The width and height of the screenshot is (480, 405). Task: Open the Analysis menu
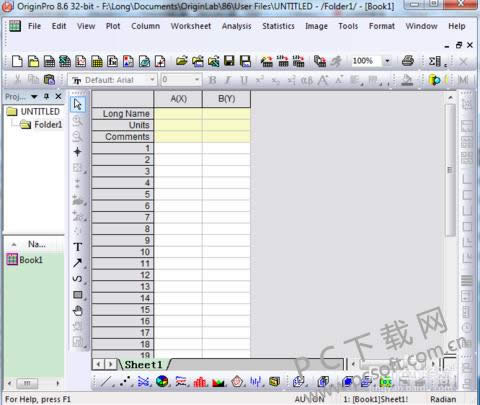(x=237, y=26)
